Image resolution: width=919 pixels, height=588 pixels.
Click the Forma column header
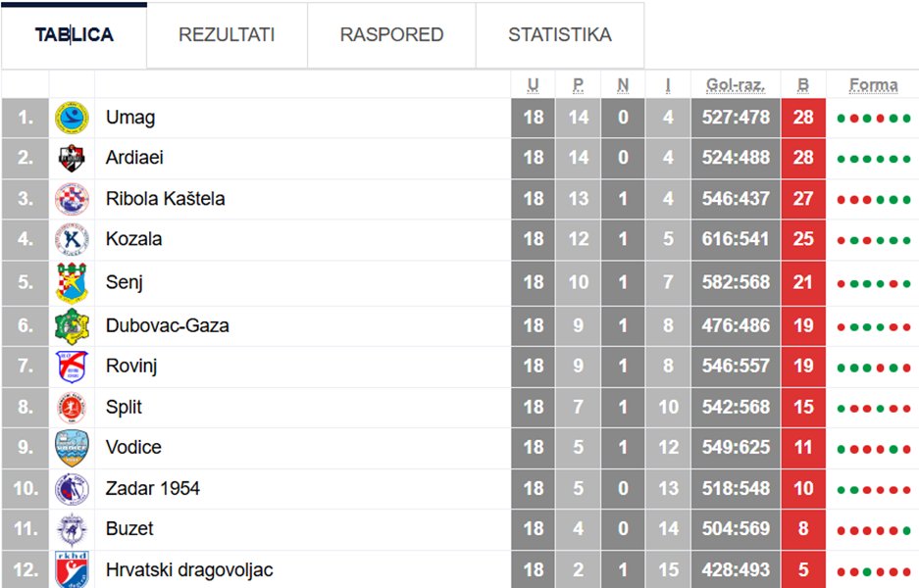873,85
